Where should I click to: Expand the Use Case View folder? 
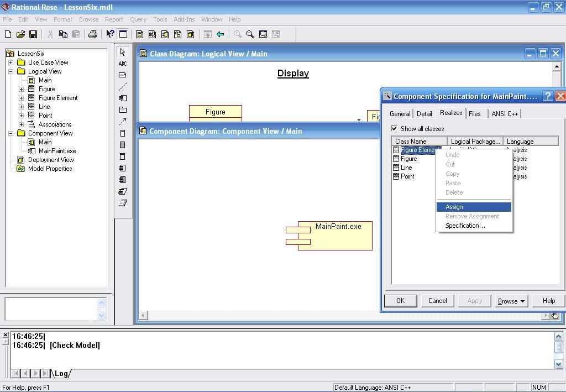[x=11, y=62]
